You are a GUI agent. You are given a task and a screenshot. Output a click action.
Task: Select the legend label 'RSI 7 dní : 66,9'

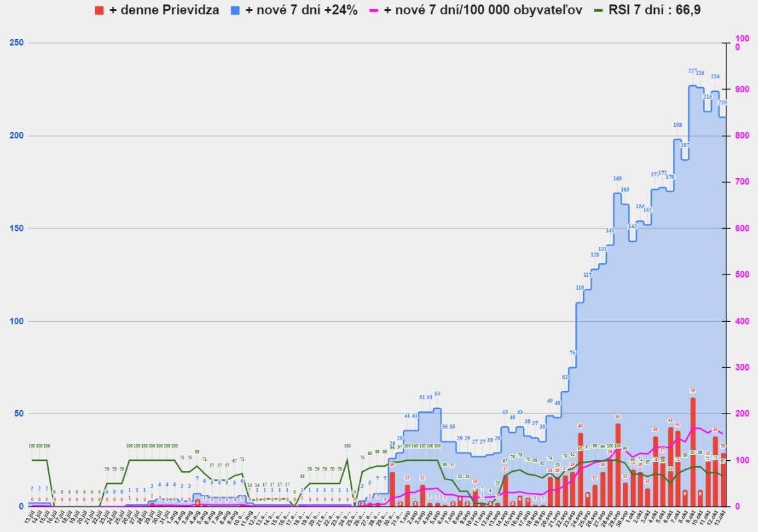coord(655,10)
